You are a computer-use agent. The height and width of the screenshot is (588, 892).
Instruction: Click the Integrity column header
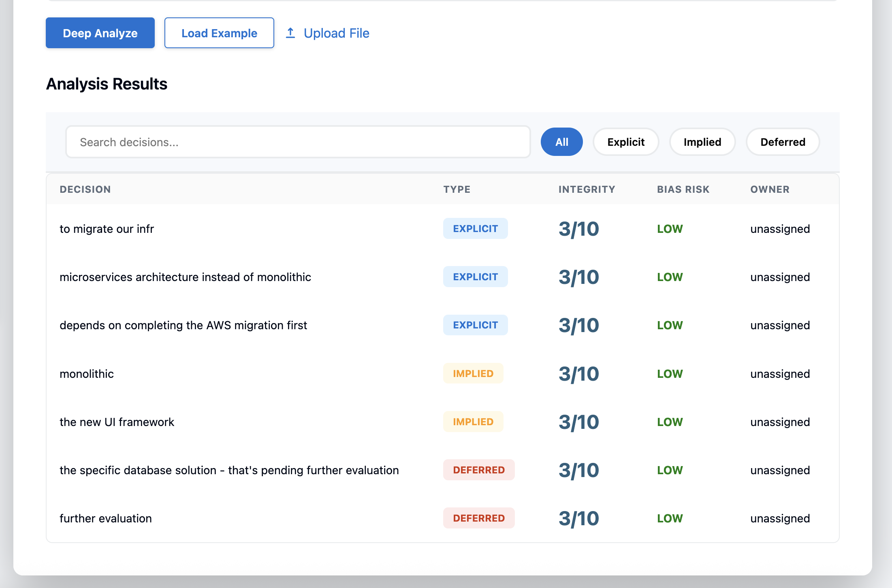(587, 190)
